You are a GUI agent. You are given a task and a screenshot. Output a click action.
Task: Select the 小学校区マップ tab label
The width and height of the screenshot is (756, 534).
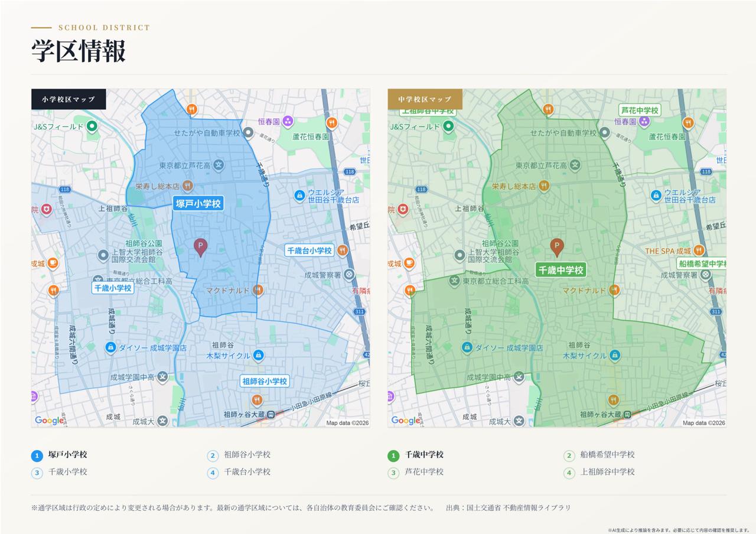(x=69, y=99)
